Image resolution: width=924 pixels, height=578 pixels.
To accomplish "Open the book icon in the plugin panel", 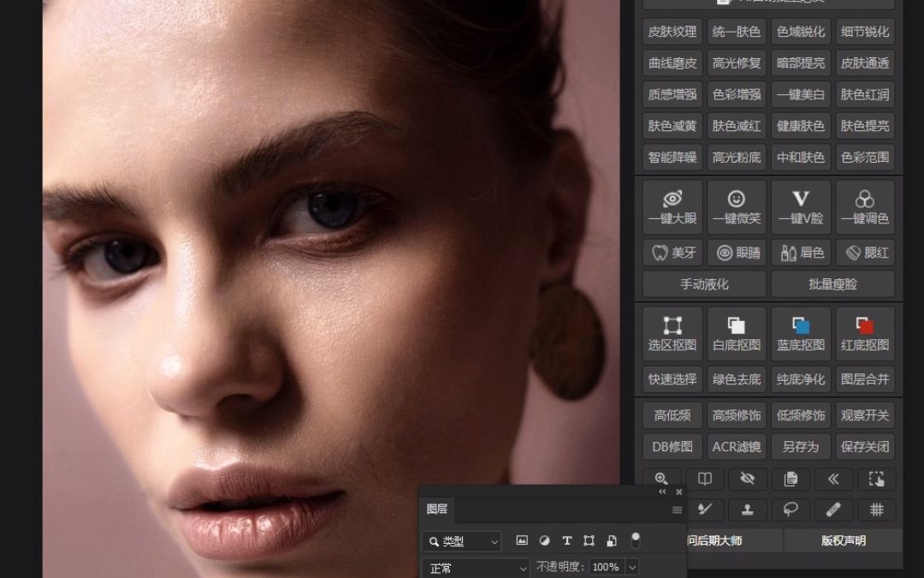I will [704, 479].
